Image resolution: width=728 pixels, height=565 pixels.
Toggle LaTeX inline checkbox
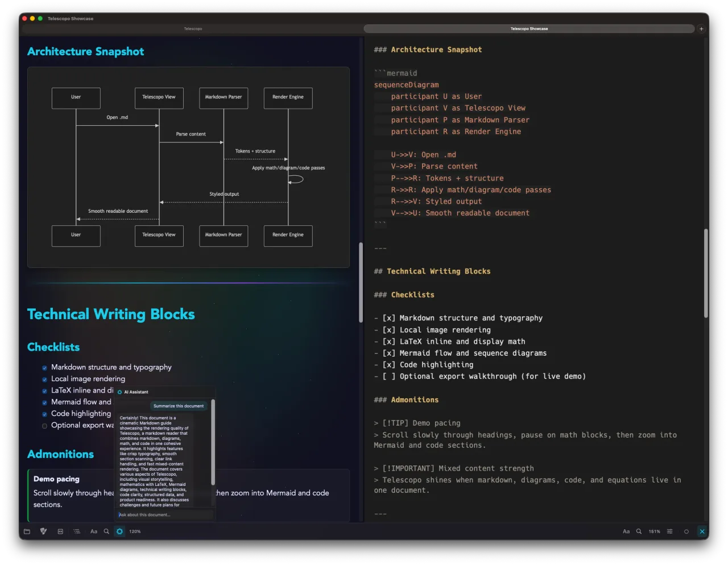click(x=44, y=391)
